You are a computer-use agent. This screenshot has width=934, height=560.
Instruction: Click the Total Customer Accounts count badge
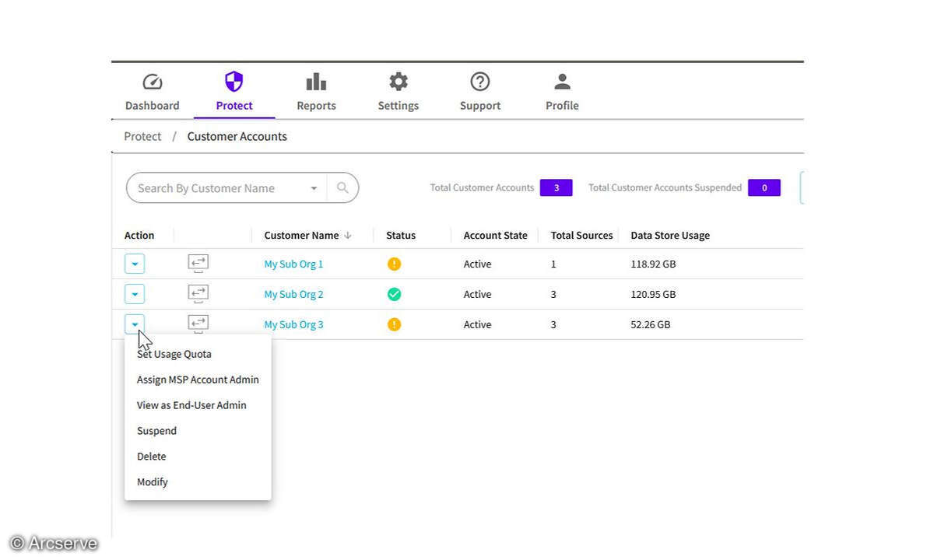[x=557, y=187]
